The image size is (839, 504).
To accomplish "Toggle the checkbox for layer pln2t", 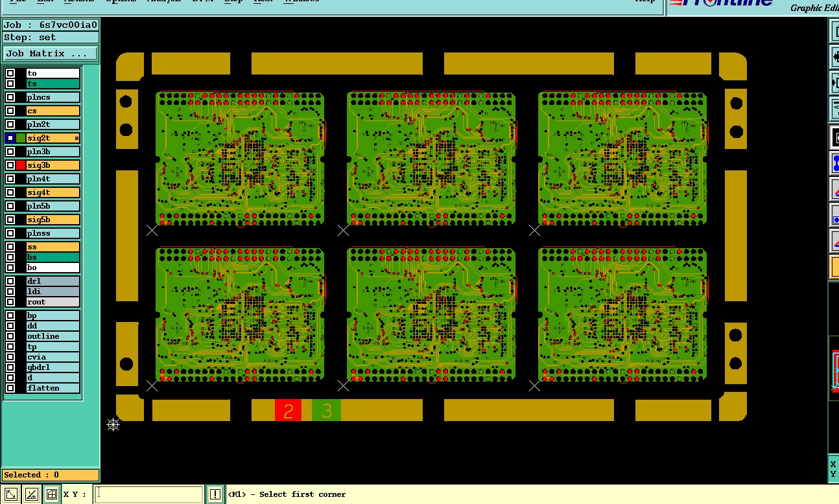I will click(10, 124).
